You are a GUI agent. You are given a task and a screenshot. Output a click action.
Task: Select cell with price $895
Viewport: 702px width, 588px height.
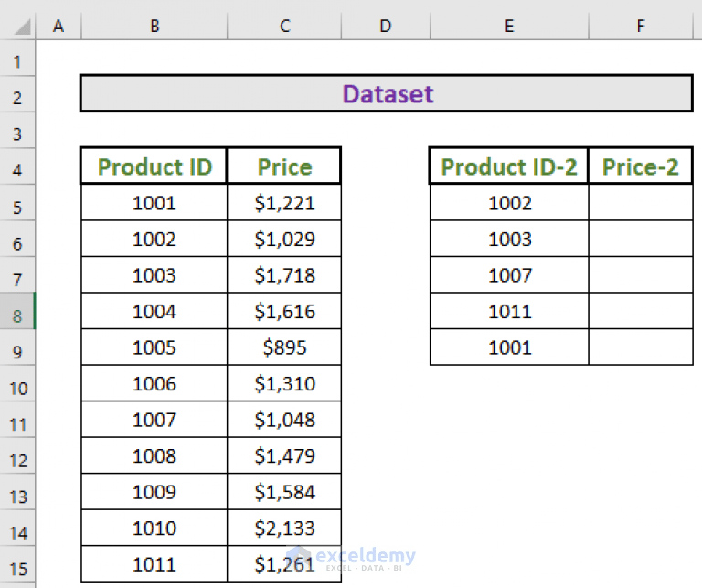pyautogui.click(x=284, y=347)
